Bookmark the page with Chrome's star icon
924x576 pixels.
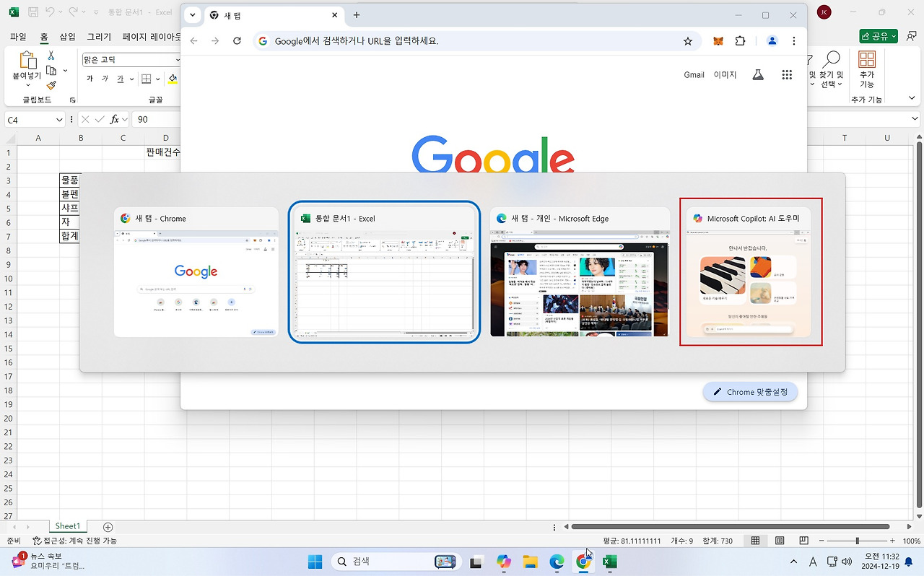tap(688, 41)
